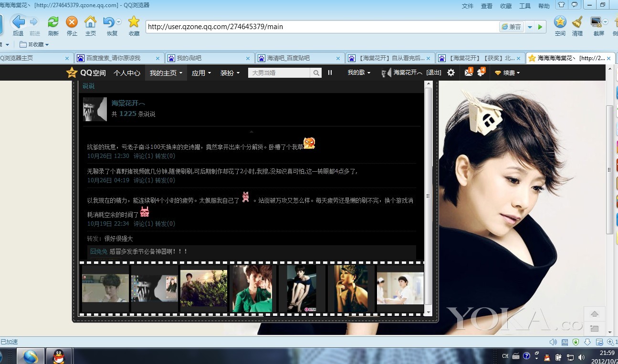Click the 截屏 screenshot icon
Viewport: 618px width, 364px height.
coord(596,22)
